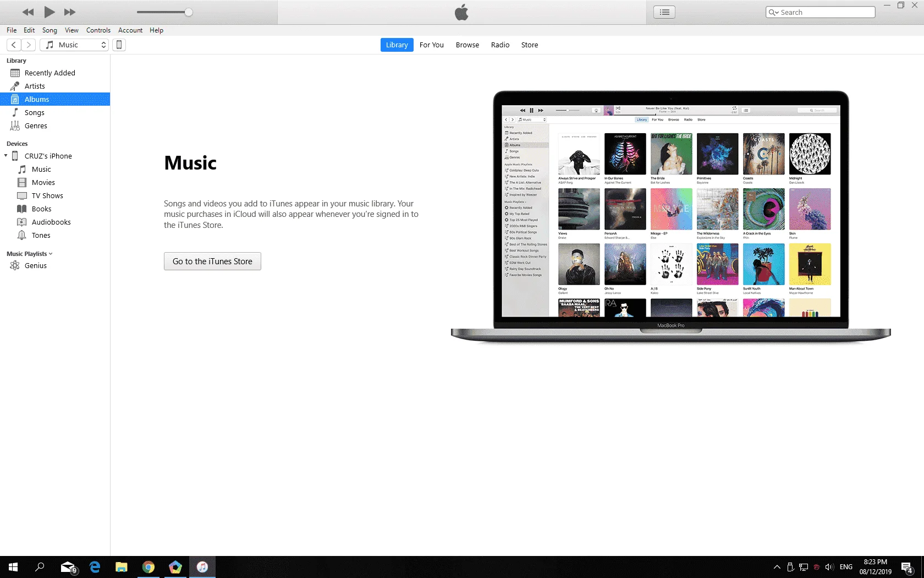Open the File menu
The height and width of the screenshot is (578, 924).
tap(12, 30)
